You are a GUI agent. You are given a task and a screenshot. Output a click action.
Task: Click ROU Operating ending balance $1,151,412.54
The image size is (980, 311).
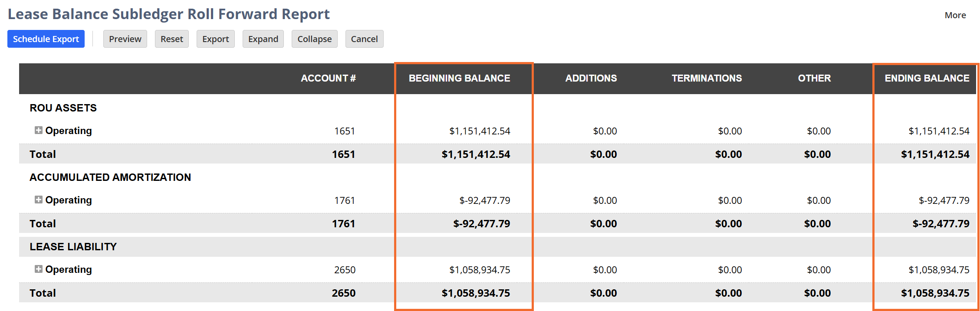pos(939,131)
